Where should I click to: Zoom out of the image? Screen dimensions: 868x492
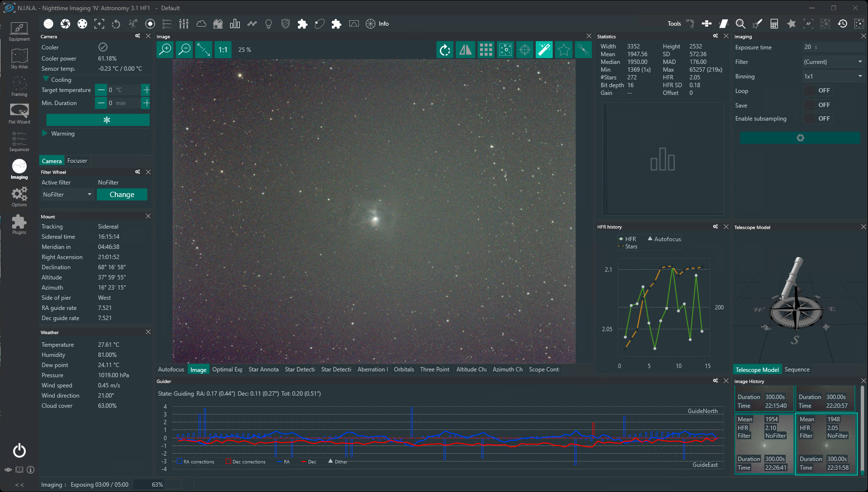185,49
